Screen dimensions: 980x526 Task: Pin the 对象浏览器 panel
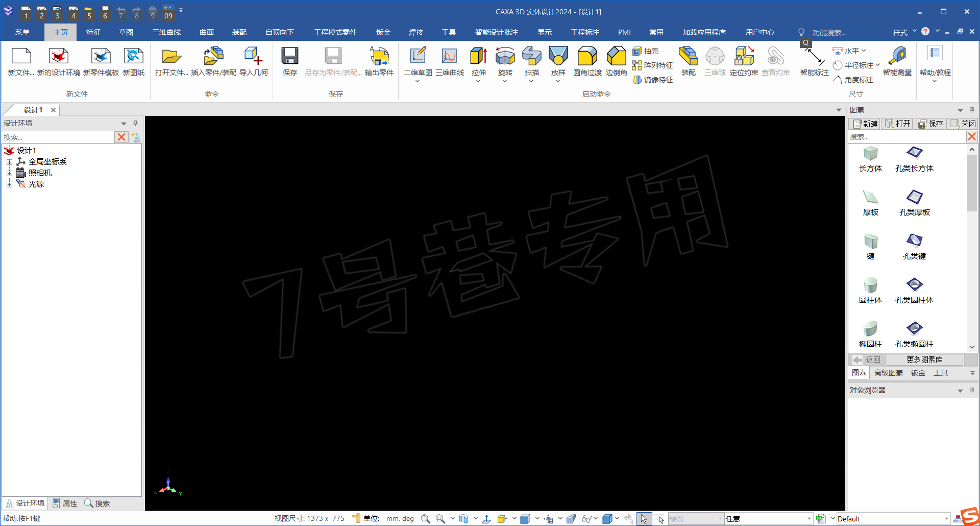(972, 390)
